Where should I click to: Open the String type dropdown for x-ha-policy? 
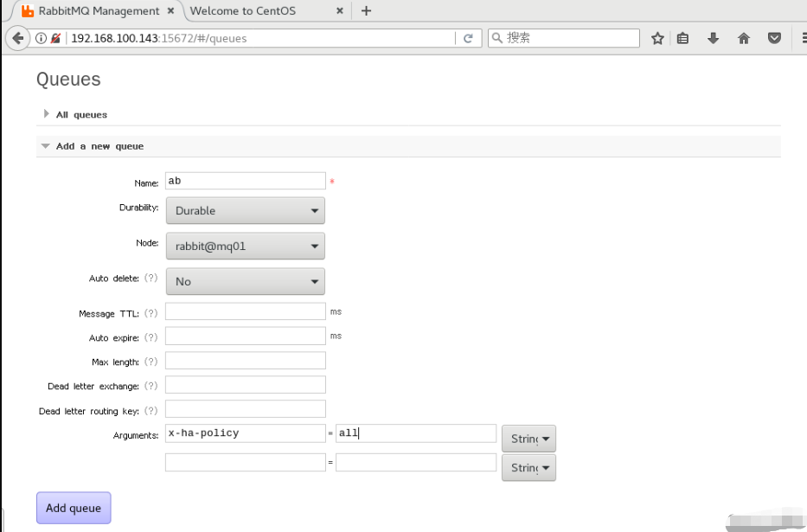pos(528,439)
